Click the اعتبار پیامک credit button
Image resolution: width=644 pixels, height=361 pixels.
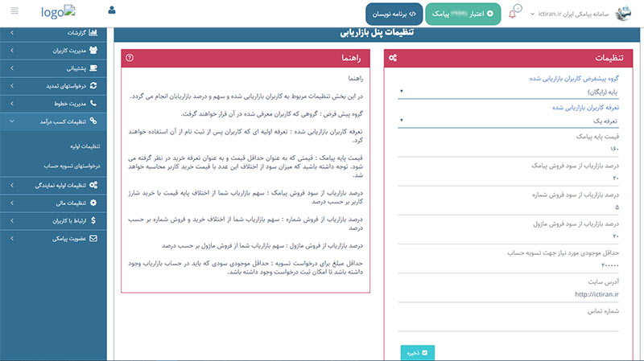pyautogui.click(x=463, y=14)
